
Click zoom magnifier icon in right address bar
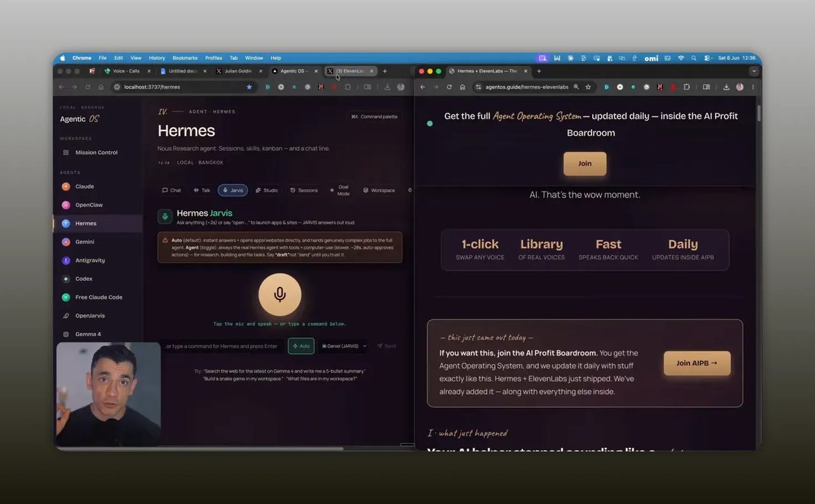576,87
